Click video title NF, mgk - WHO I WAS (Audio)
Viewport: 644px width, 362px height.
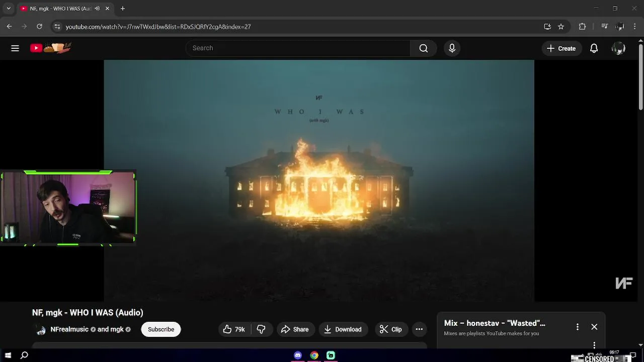(x=88, y=313)
